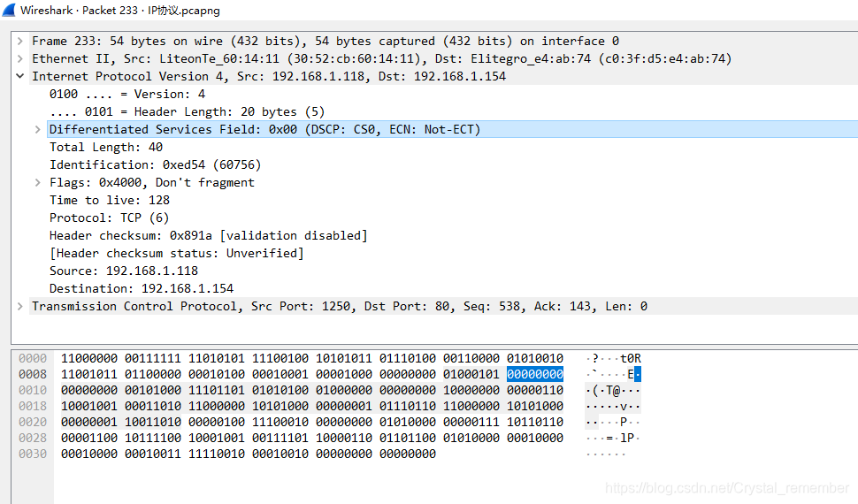Click byte 00000110 ending row 0010
The width and height of the screenshot is (858, 504).
534,390
